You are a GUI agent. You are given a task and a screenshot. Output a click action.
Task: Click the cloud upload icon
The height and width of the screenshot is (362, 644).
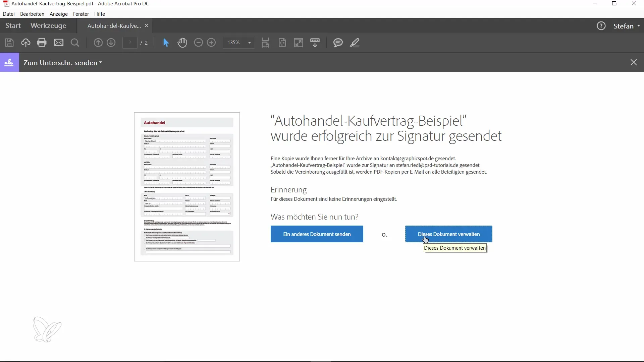pyautogui.click(x=26, y=43)
